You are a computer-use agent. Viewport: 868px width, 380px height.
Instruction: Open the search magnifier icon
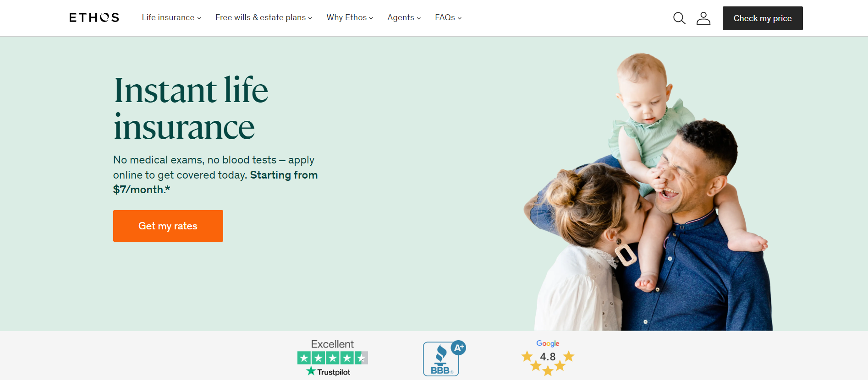[679, 18]
